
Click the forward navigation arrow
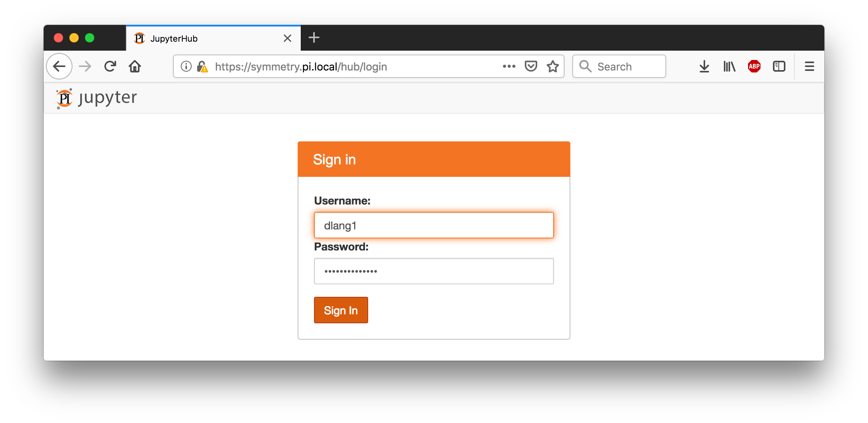pyautogui.click(x=86, y=67)
